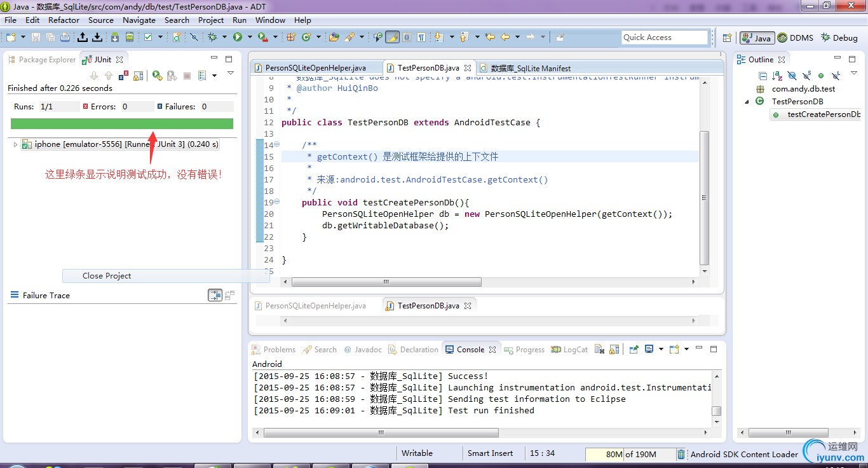This screenshot has width=868, height=468.
Task: Toggle Scroll Lock in JUnit view
Action: click(x=138, y=76)
